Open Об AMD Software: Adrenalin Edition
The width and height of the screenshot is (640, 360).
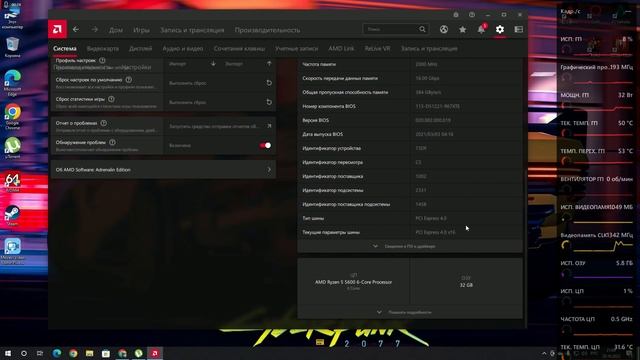163,169
